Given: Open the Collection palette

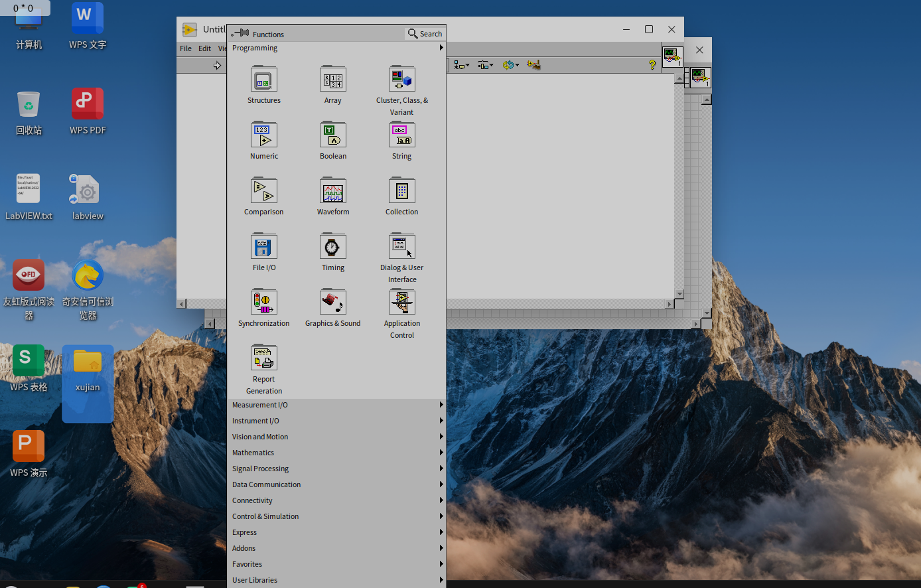Looking at the screenshot, I should (x=402, y=190).
